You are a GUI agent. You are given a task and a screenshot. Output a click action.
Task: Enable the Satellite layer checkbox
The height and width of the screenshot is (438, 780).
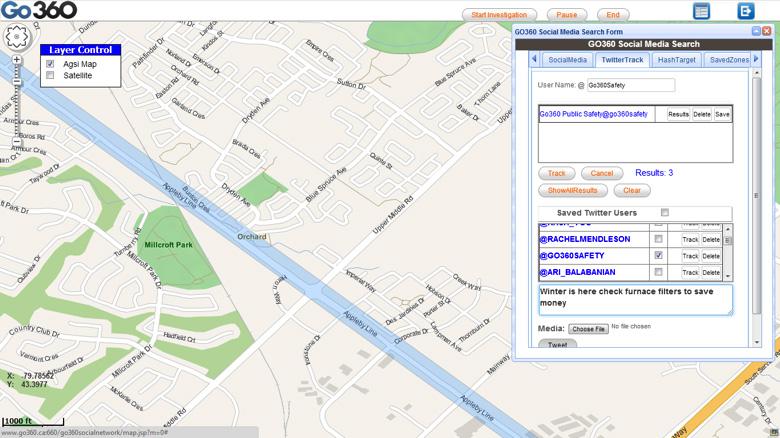[50, 75]
